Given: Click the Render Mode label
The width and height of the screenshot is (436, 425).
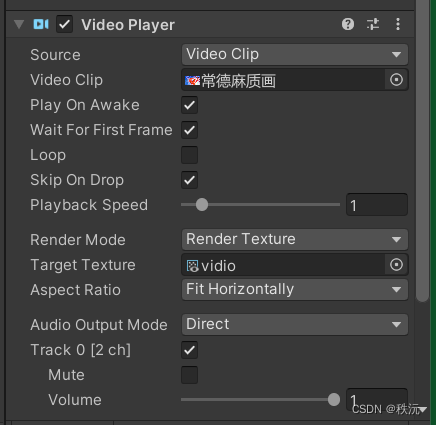Looking at the screenshot, I should tap(78, 240).
